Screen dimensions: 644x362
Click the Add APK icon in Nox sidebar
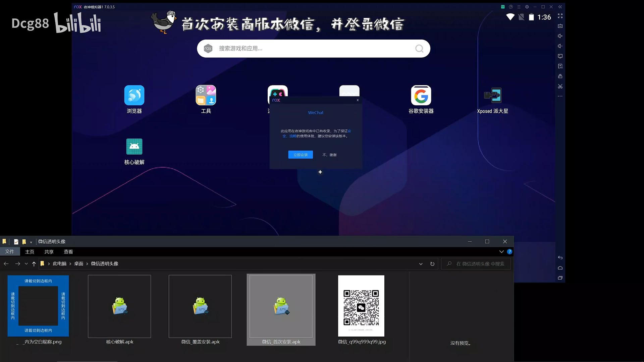tap(560, 66)
